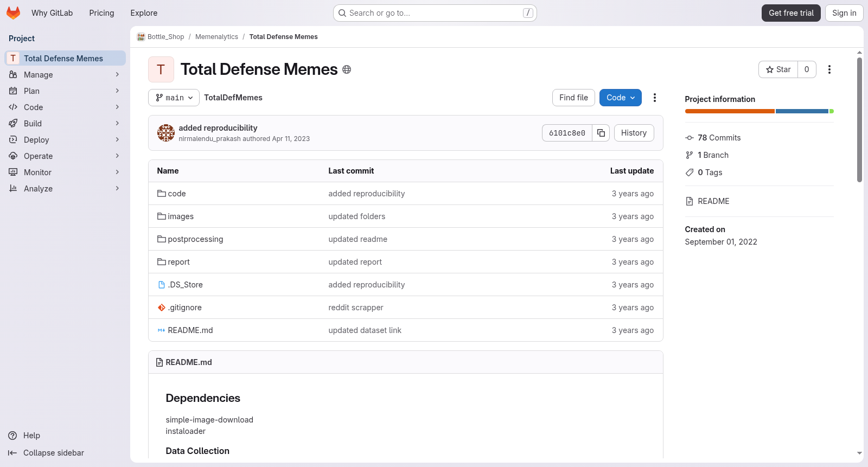This screenshot has width=868, height=467.
Task: Click the orange segment of languages bar
Action: tap(730, 111)
